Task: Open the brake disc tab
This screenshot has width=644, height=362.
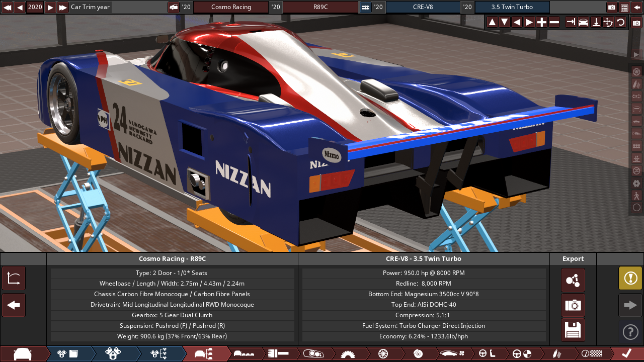Action: tap(418, 354)
